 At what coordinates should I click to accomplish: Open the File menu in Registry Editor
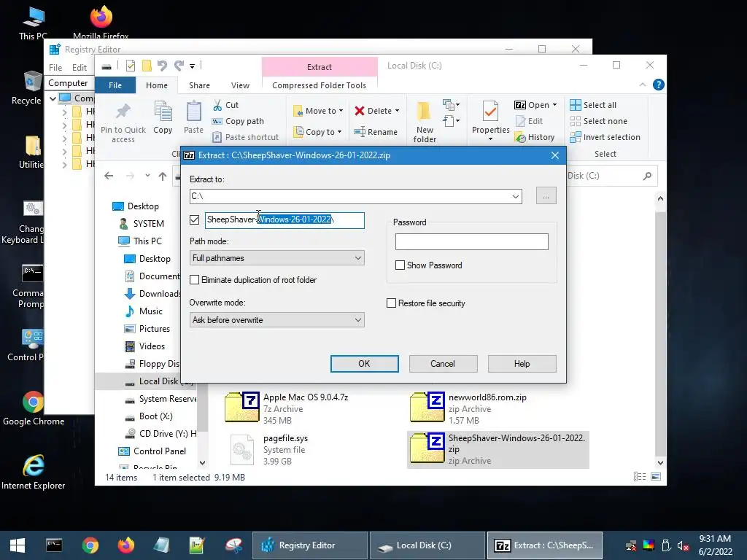55,68
